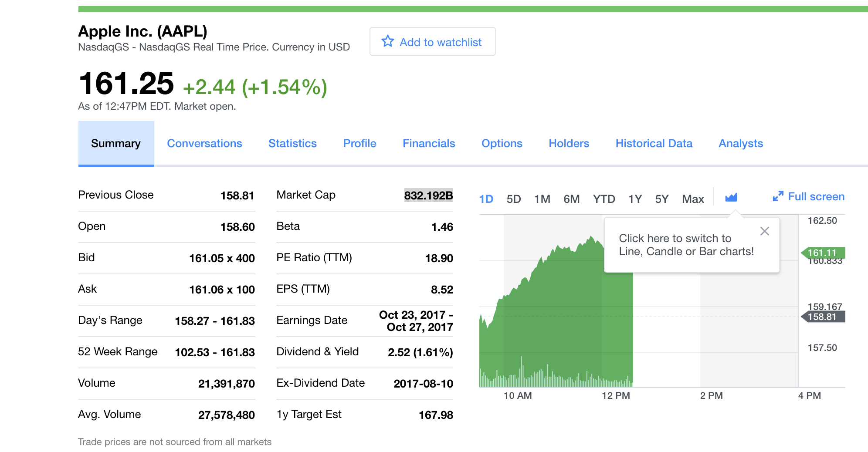Open the Options tab
868x452 pixels.
pyautogui.click(x=502, y=143)
